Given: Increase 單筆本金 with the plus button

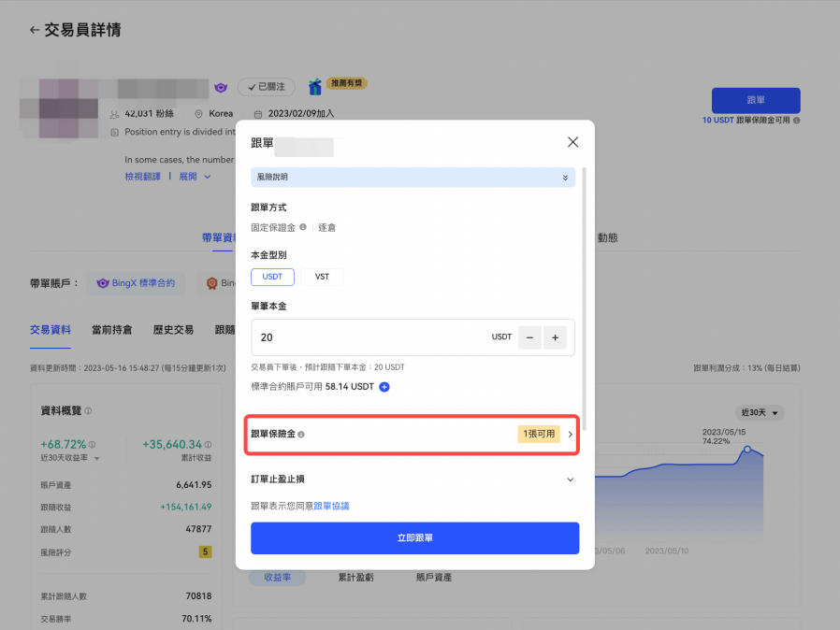Looking at the screenshot, I should pyautogui.click(x=554, y=337).
